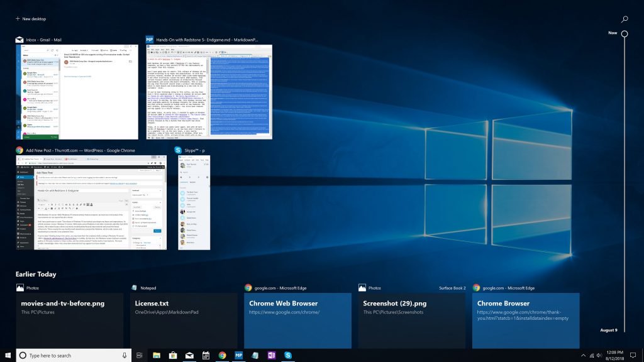Click the taskbar search box
Screen dimensions: 644x362
click(69, 355)
